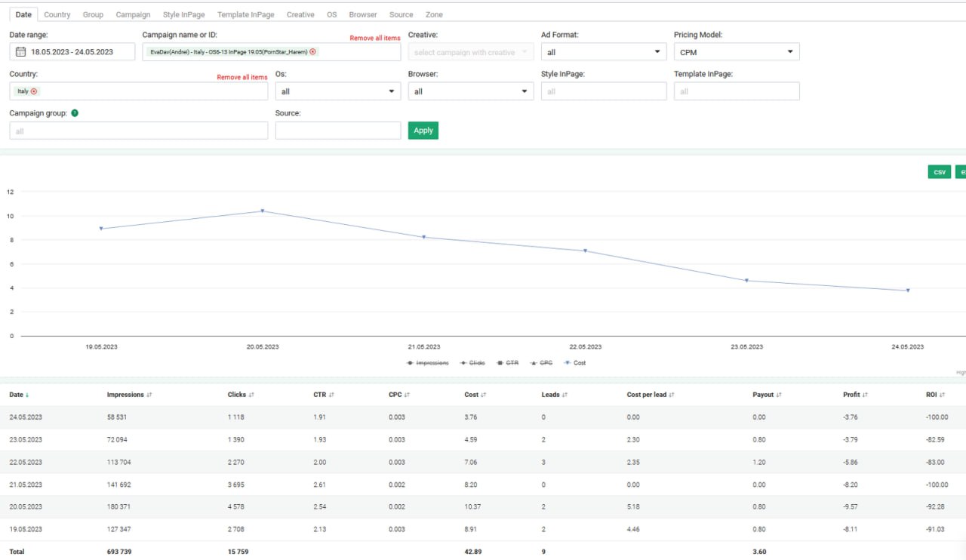Click the green Apply button

point(423,131)
